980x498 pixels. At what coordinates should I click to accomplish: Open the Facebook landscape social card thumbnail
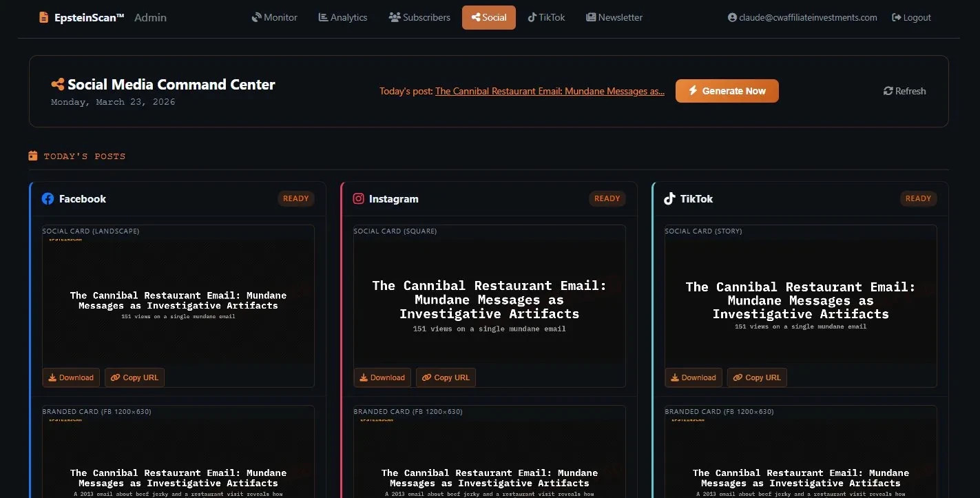click(178, 301)
